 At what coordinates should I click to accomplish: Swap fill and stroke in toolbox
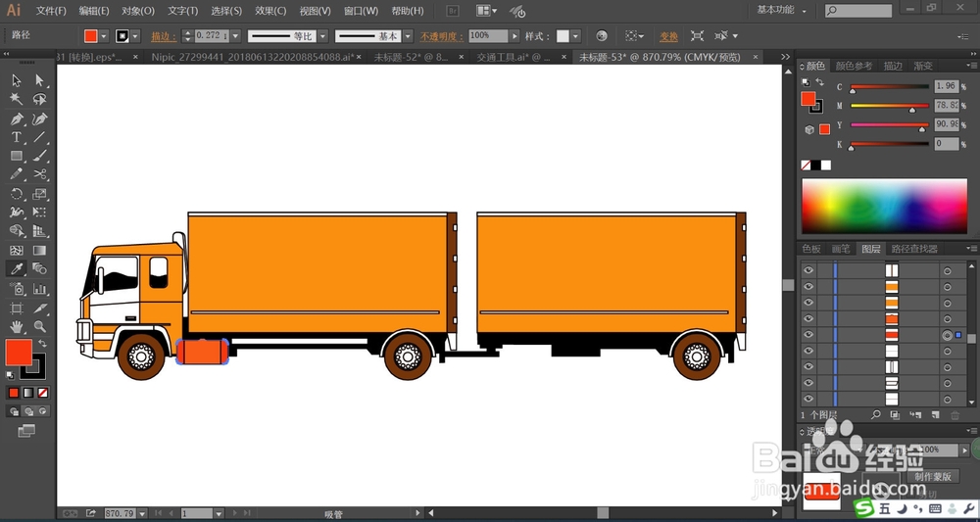[42, 344]
